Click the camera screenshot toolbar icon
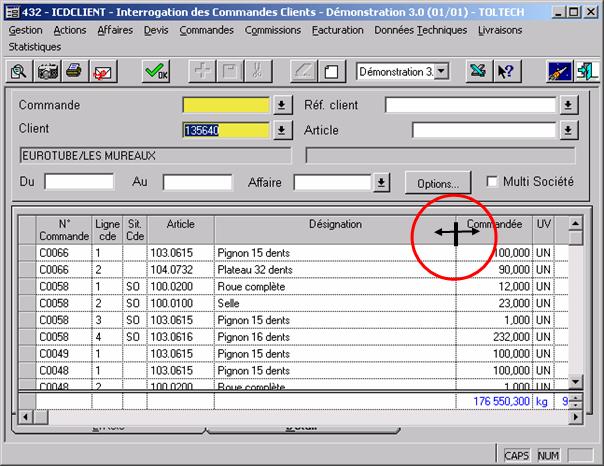Screen dimensions: 604x466 [47, 71]
